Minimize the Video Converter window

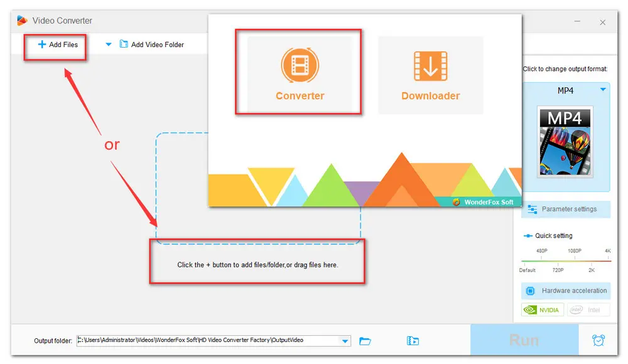(x=577, y=21)
